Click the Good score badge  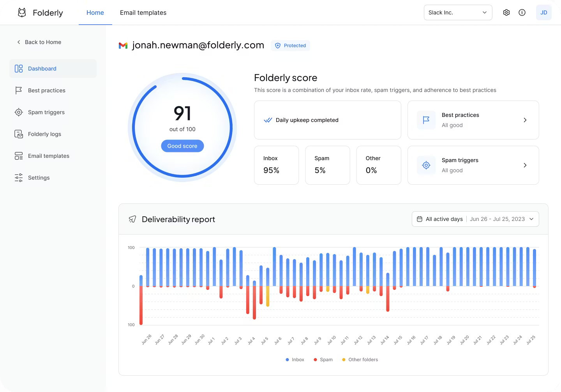pyautogui.click(x=182, y=146)
